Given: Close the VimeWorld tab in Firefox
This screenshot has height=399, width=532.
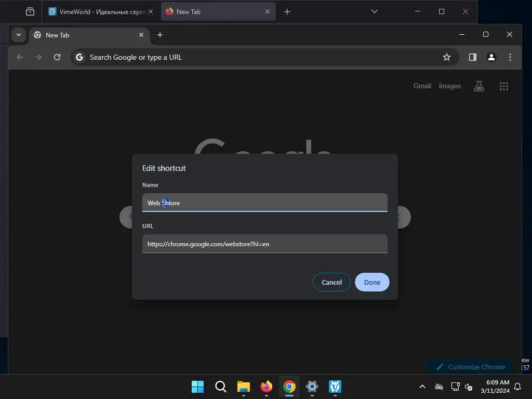Looking at the screenshot, I should [x=151, y=11].
